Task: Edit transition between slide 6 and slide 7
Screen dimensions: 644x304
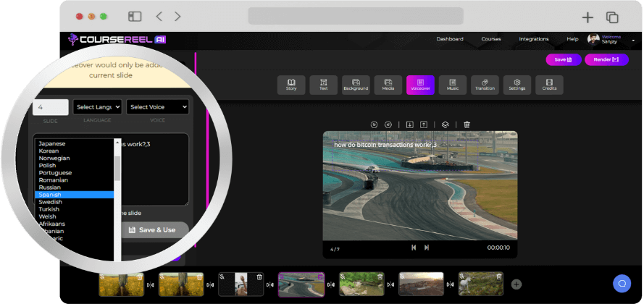Action: click(x=451, y=284)
